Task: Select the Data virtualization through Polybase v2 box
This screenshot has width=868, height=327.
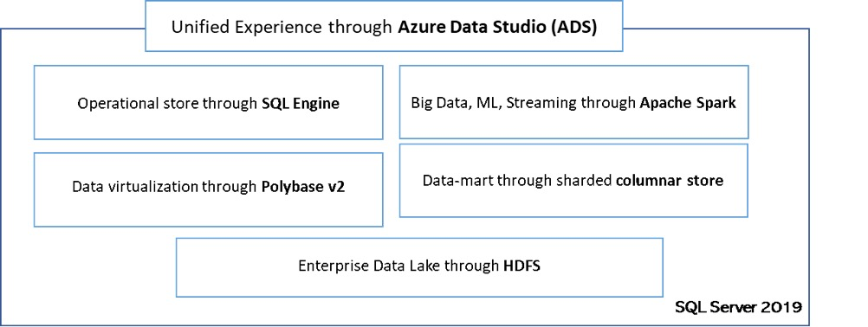Action: pyautogui.click(x=208, y=190)
